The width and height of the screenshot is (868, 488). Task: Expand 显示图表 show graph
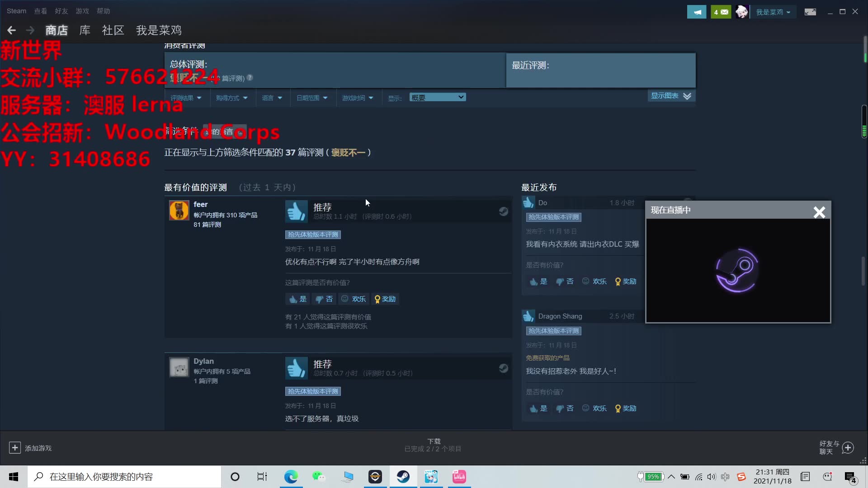tap(671, 96)
